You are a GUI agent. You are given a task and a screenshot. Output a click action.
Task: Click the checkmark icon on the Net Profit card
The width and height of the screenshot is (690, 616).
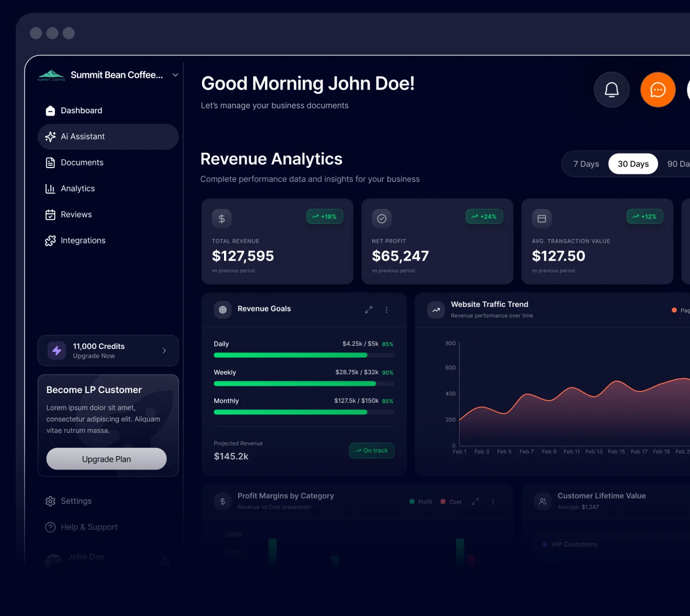(382, 219)
